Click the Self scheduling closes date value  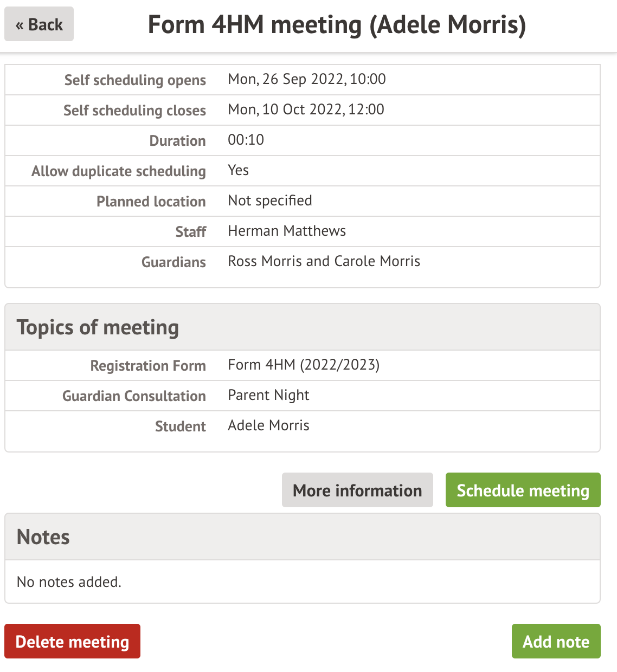pos(306,109)
